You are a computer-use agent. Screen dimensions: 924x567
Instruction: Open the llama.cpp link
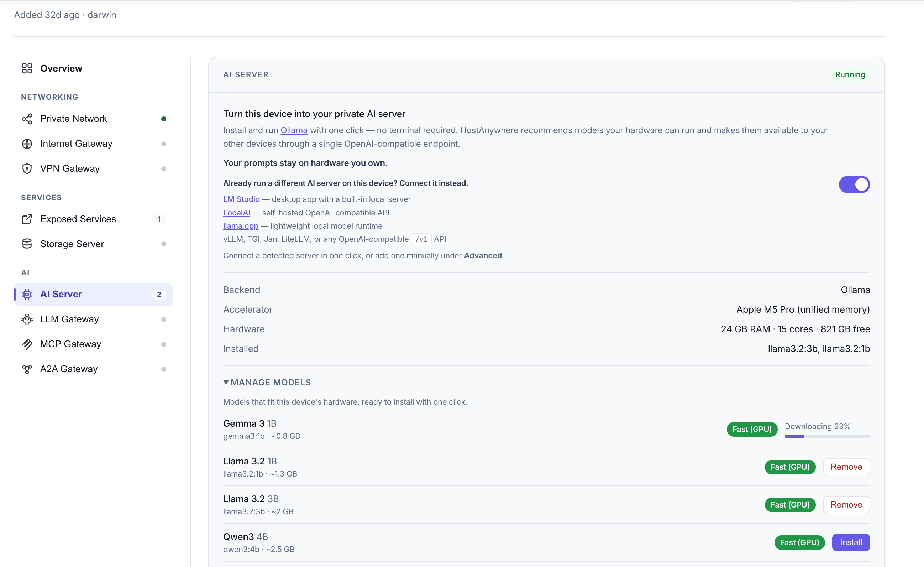pos(241,226)
